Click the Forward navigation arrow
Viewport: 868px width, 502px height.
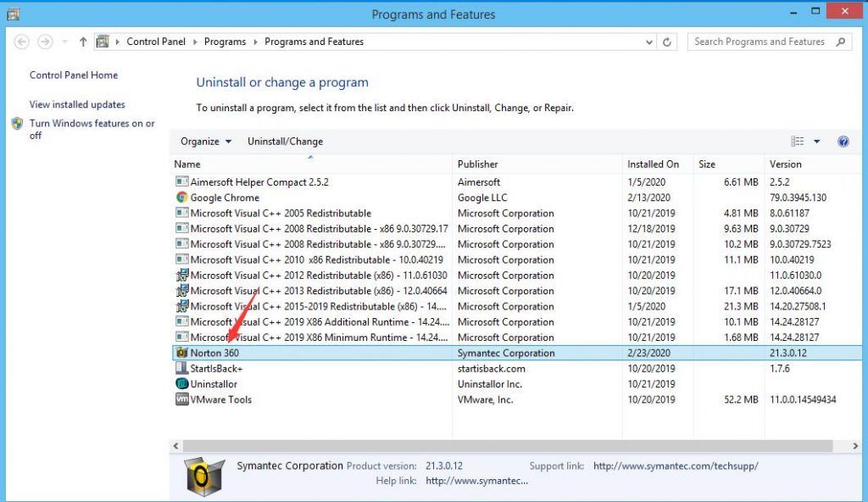pos(45,42)
